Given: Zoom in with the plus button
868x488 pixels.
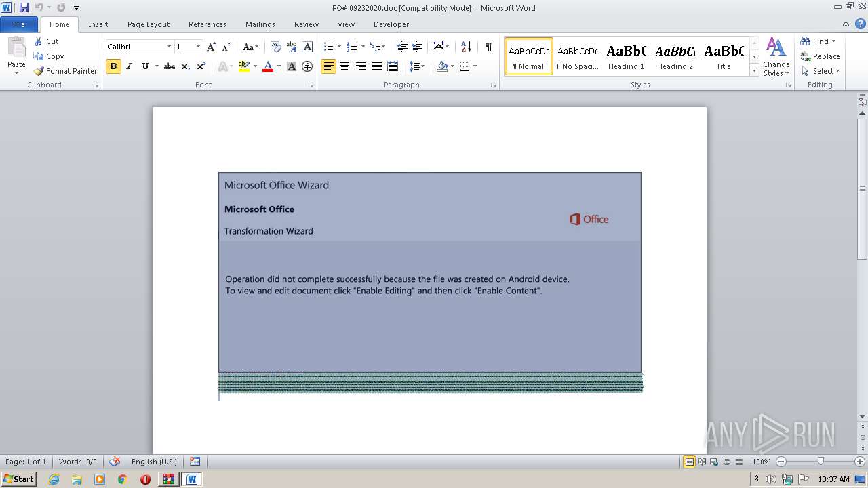Looking at the screenshot, I should point(860,462).
